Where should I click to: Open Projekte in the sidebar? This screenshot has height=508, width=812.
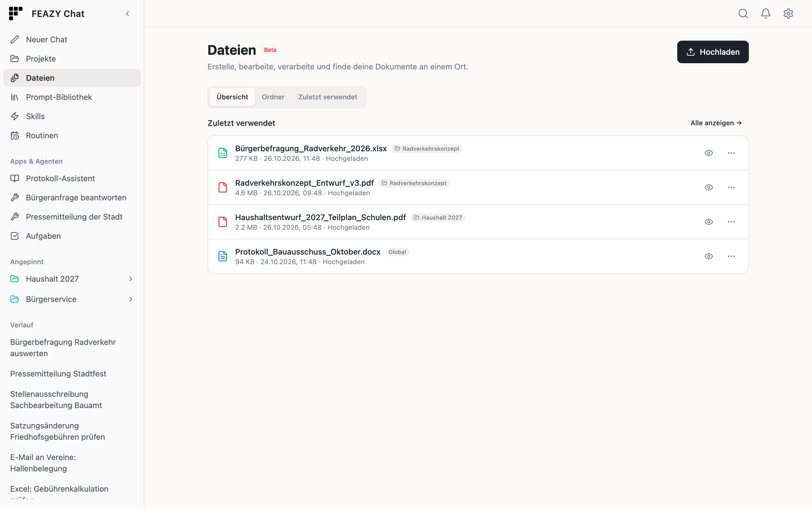tap(72, 59)
